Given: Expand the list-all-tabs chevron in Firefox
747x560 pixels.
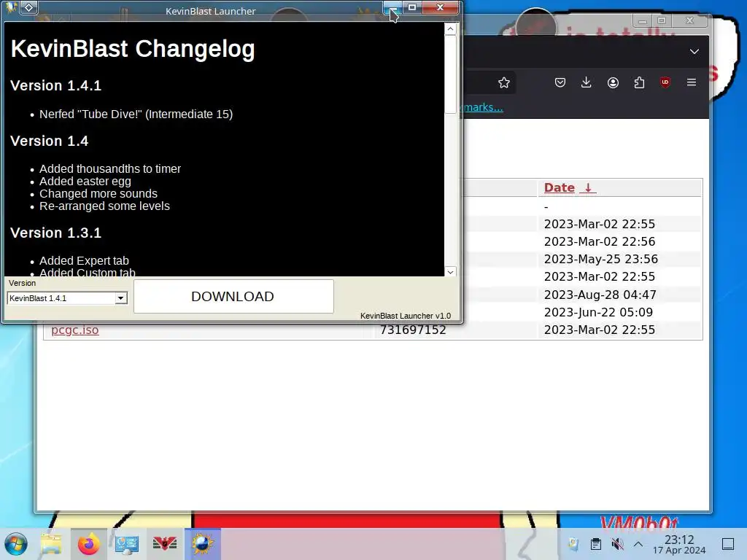Looking at the screenshot, I should coord(694,52).
